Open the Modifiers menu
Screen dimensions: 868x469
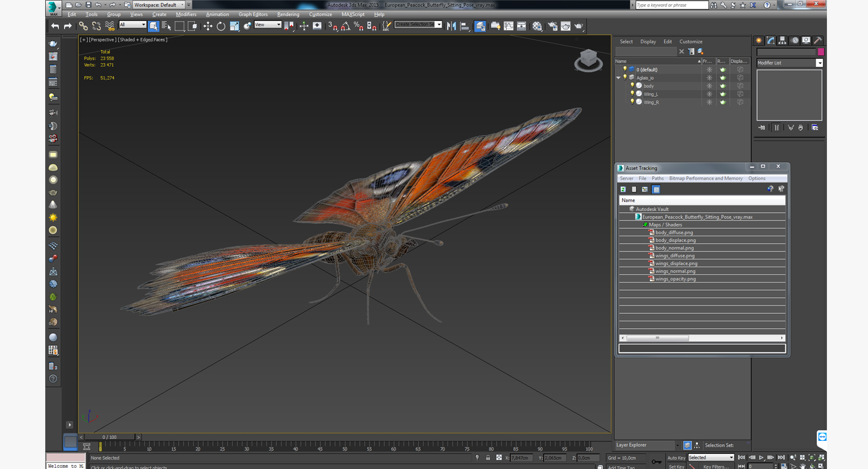186,14
